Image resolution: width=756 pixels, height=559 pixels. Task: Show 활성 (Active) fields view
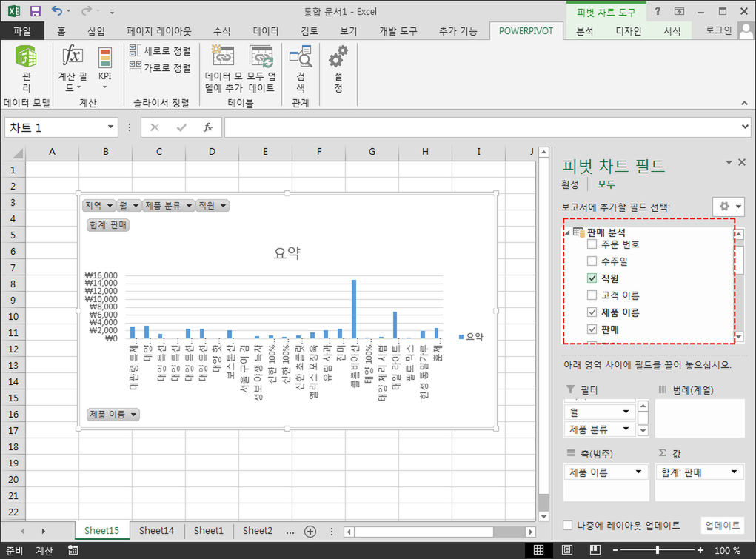(570, 184)
